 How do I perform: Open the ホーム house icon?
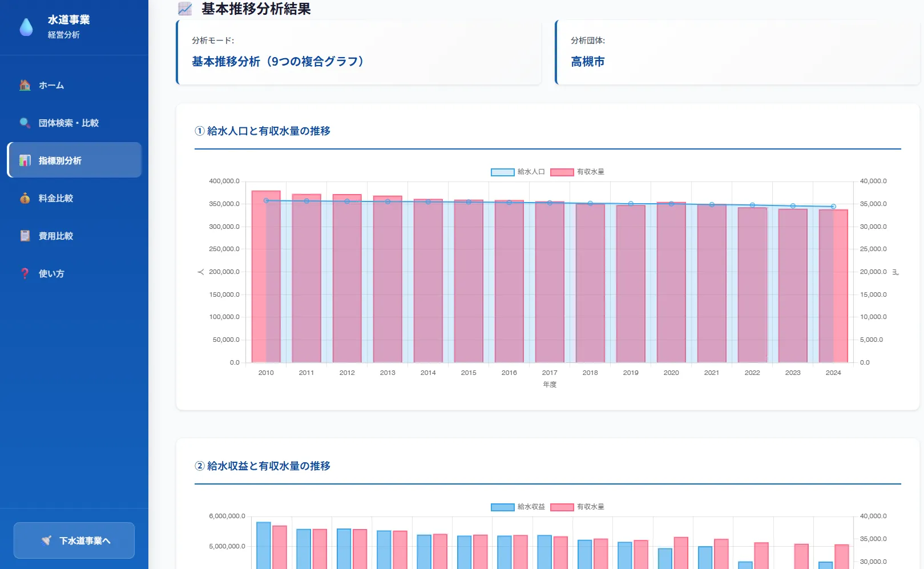[25, 85]
